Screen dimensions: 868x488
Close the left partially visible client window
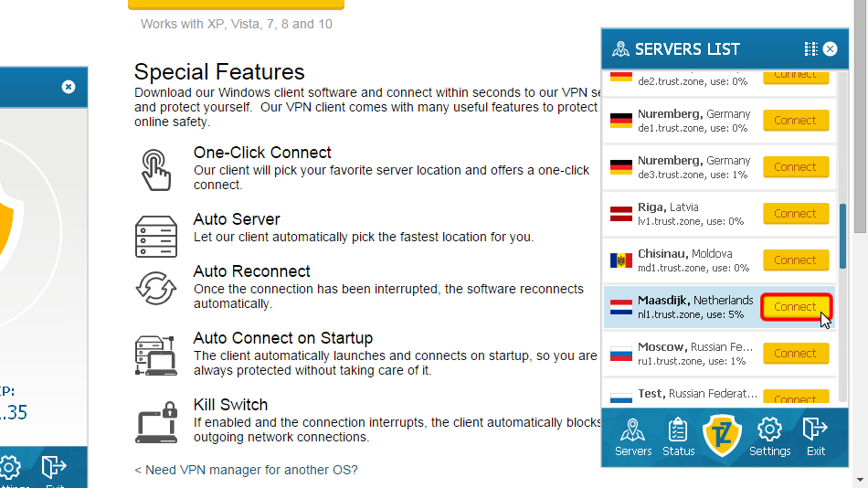pos(69,87)
